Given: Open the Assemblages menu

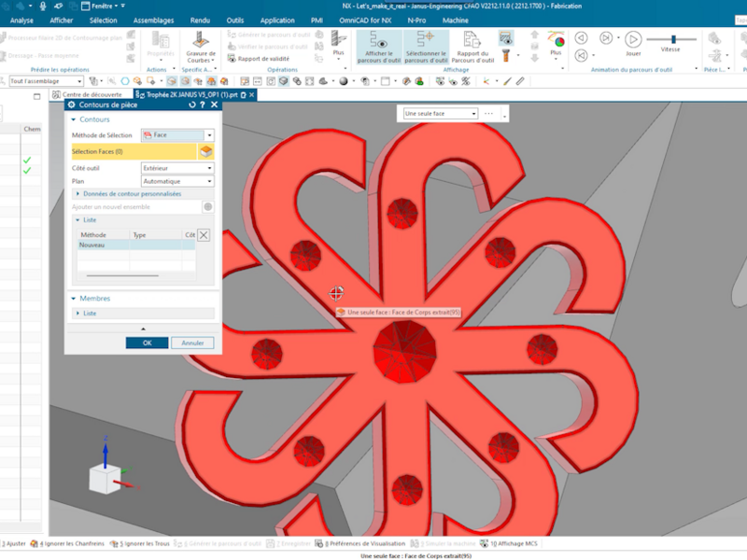Looking at the screenshot, I should [x=153, y=21].
